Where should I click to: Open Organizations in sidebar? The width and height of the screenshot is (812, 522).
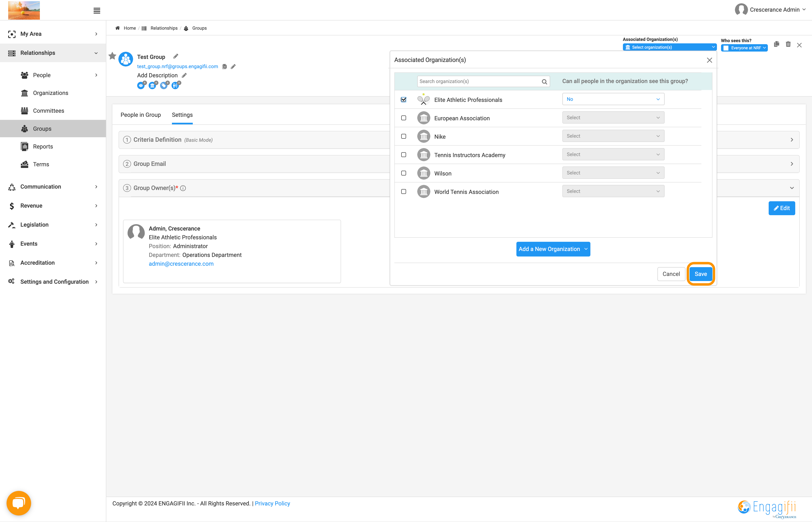[x=50, y=93]
